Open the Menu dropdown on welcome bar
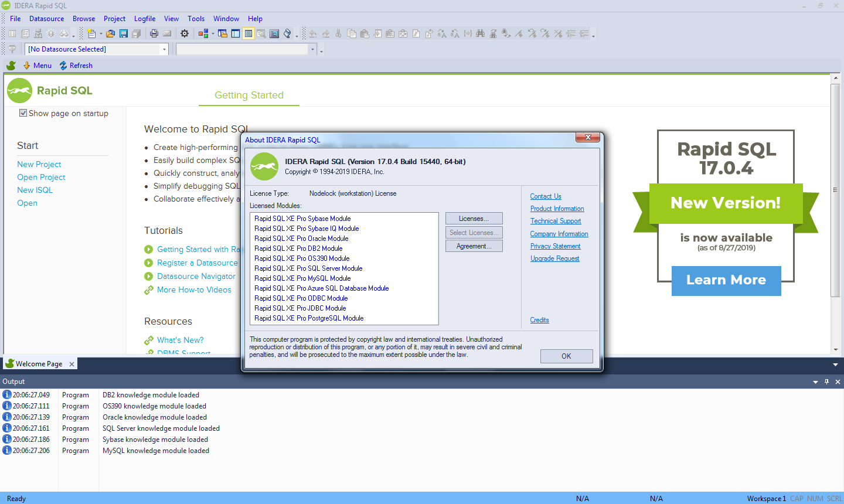 pyautogui.click(x=38, y=65)
